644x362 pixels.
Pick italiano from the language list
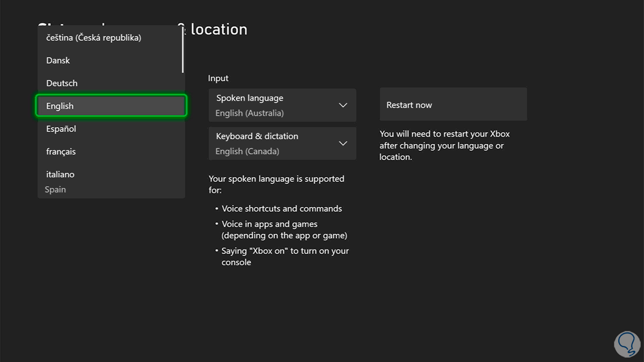[x=61, y=174]
